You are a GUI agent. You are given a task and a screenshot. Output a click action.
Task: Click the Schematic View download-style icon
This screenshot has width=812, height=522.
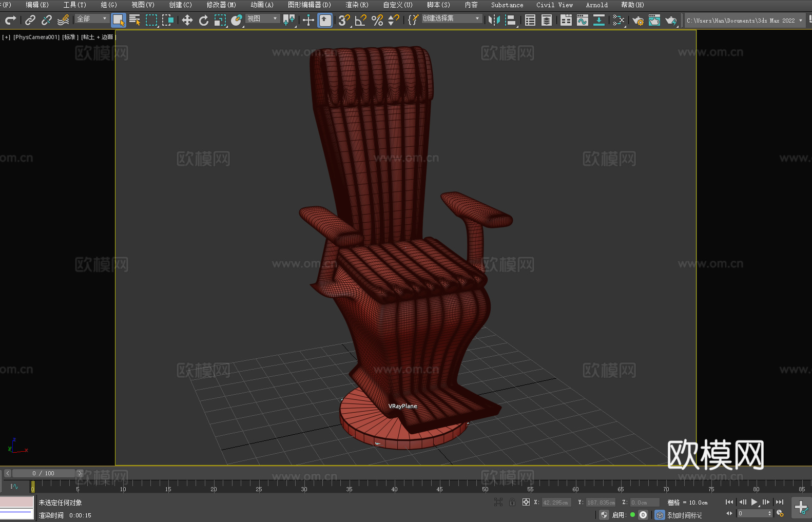tap(599, 20)
